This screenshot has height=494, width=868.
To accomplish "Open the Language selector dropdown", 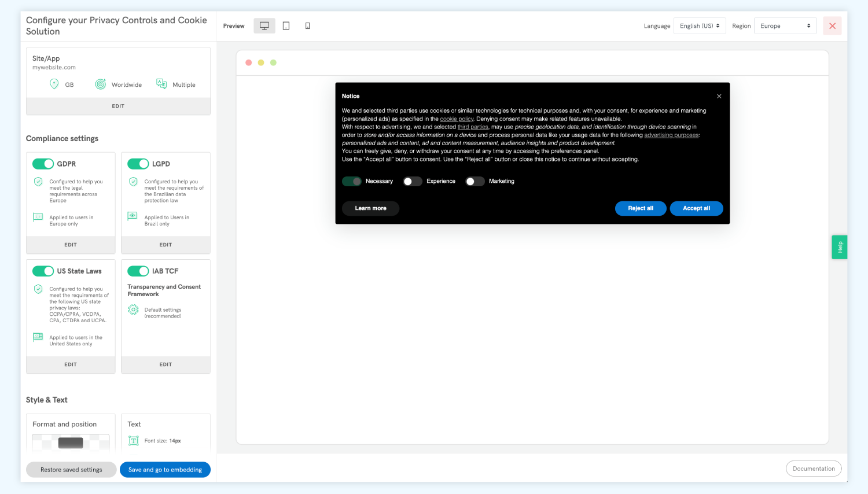I will (x=699, y=25).
